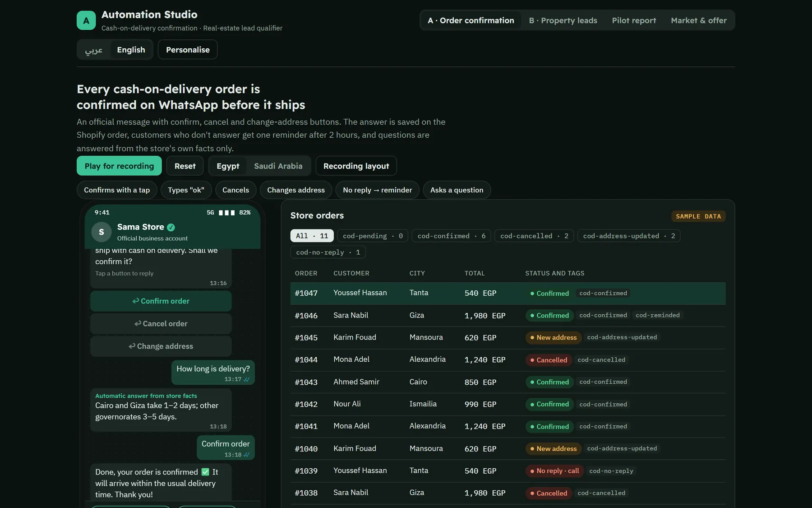Run the Cancels scenario

[235, 190]
